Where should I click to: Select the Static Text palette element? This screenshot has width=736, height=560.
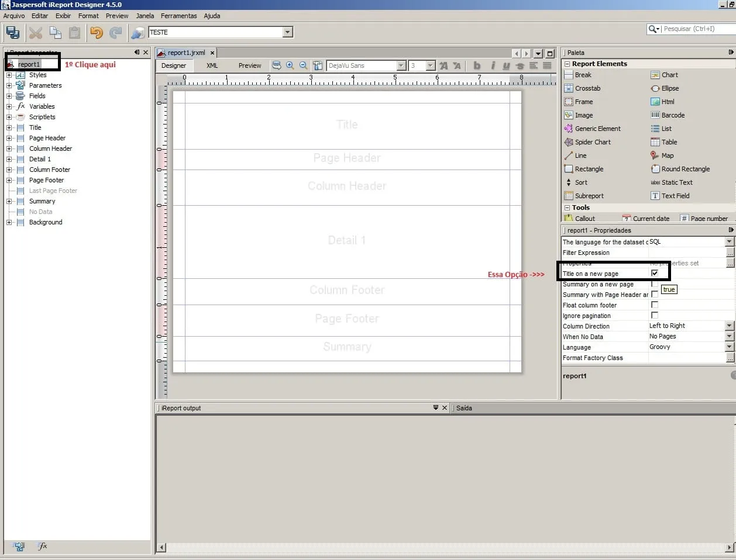click(672, 182)
